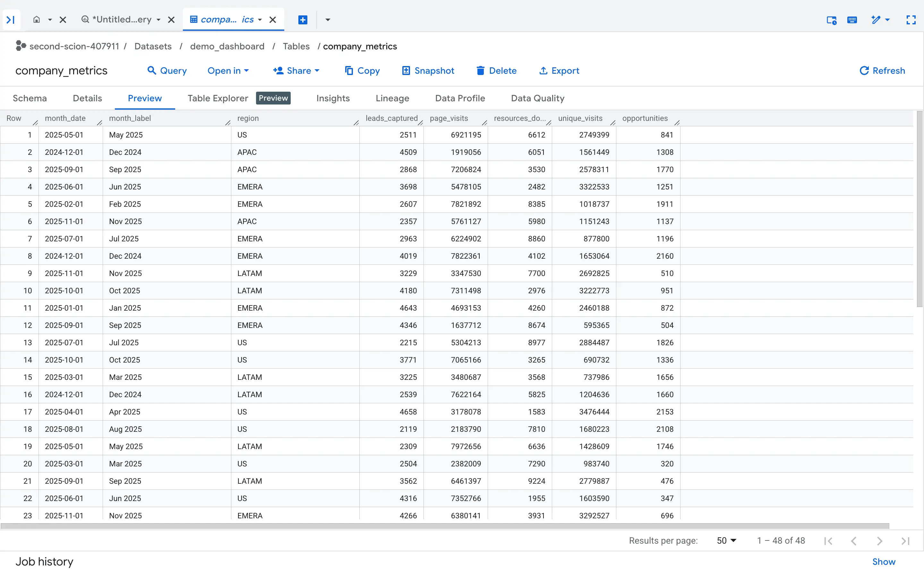The image size is (924, 577).
Task: Open more tabs dropdown arrow
Action: coord(328,20)
